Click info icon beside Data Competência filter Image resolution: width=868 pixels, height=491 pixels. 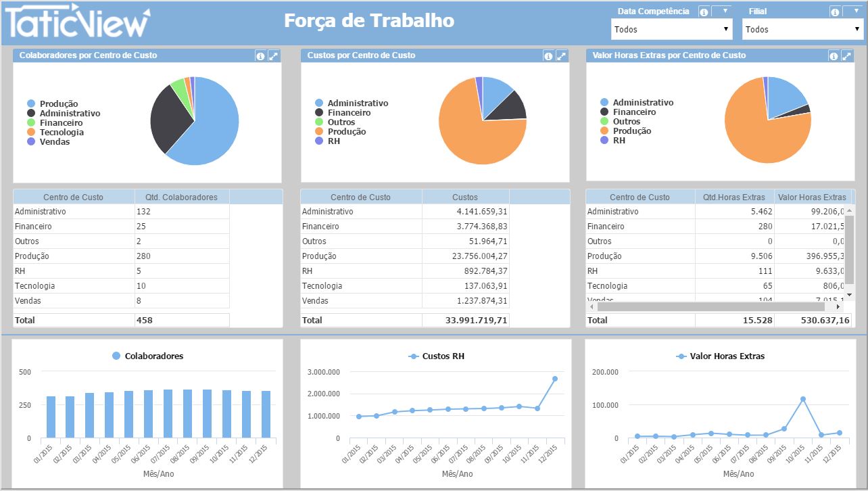click(x=704, y=12)
